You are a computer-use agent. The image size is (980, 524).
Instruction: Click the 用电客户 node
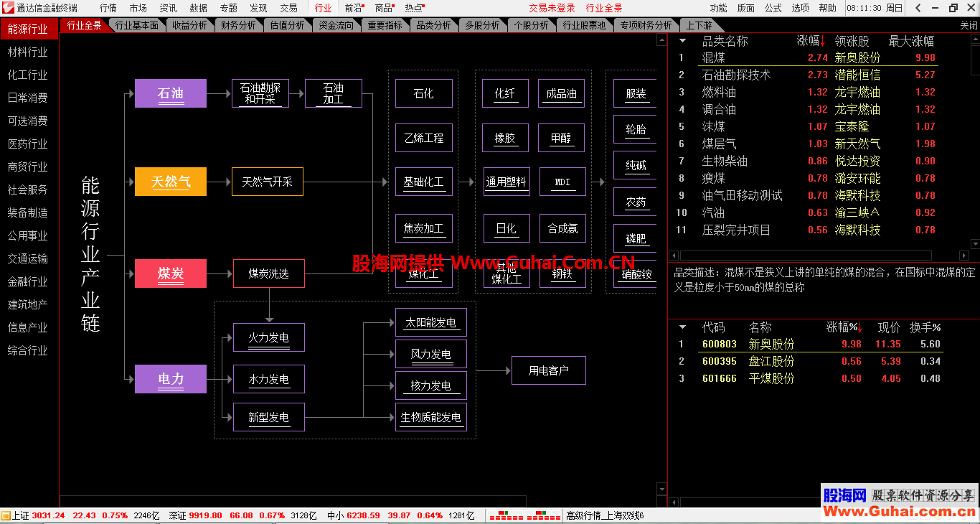[x=549, y=370]
